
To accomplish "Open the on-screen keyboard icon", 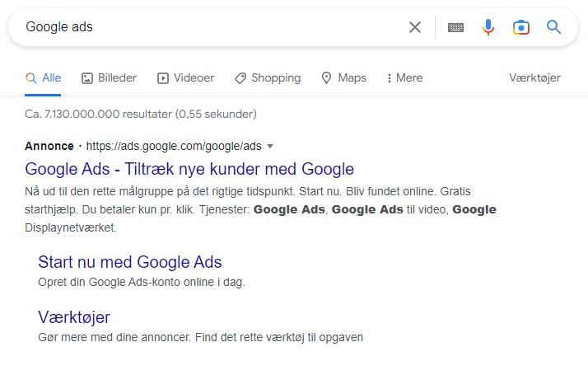I will pos(455,27).
